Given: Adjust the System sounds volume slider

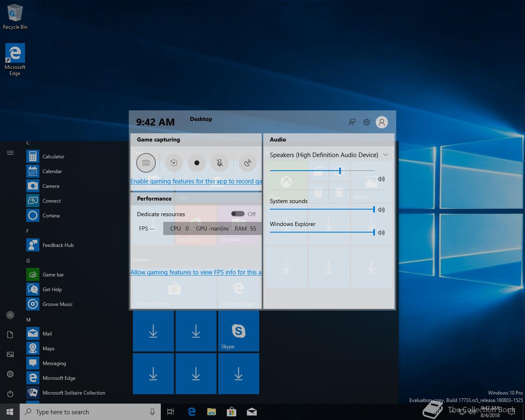Looking at the screenshot, I should pyautogui.click(x=322, y=209).
